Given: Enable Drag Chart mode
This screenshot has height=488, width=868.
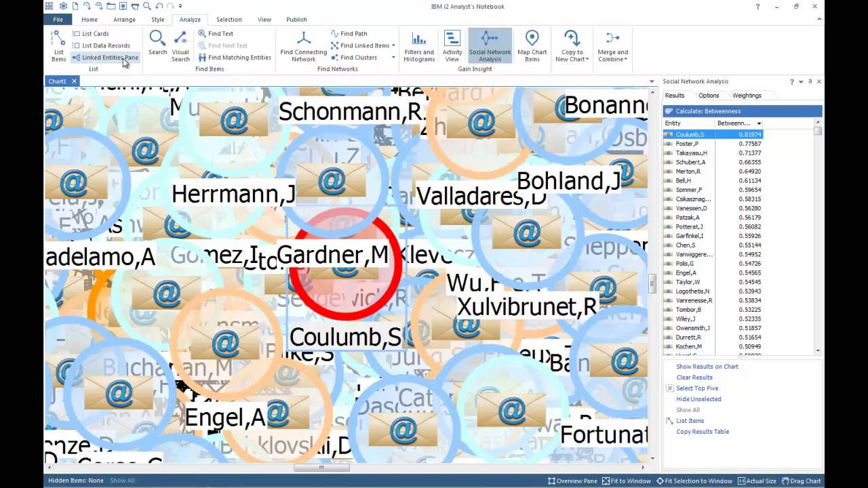Looking at the screenshot, I should click(x=801, y=481).
